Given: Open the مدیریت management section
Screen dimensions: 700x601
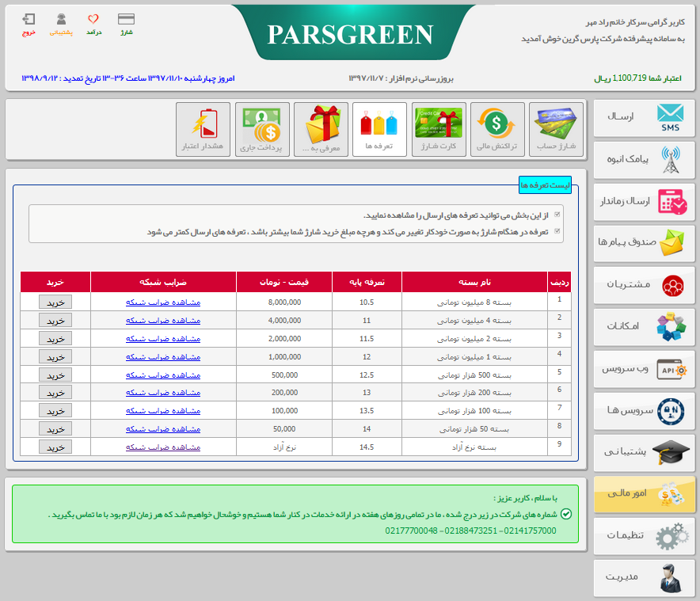Looking at the screenshot, I should click(x=645, y=578).
